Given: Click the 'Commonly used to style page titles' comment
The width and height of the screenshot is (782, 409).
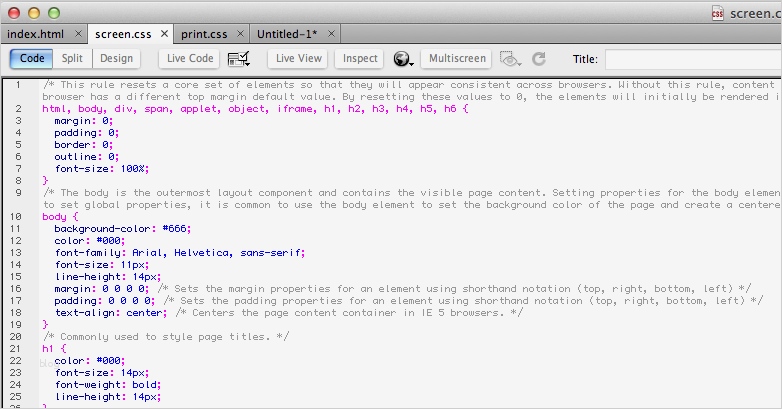Looking at the screenshot, I should pos(166,336).
